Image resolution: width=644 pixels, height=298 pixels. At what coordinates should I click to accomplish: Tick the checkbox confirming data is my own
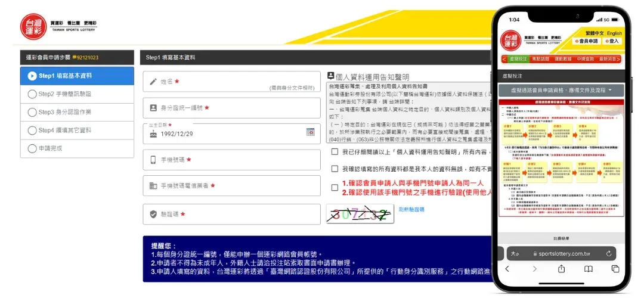(x=335, y=169)
